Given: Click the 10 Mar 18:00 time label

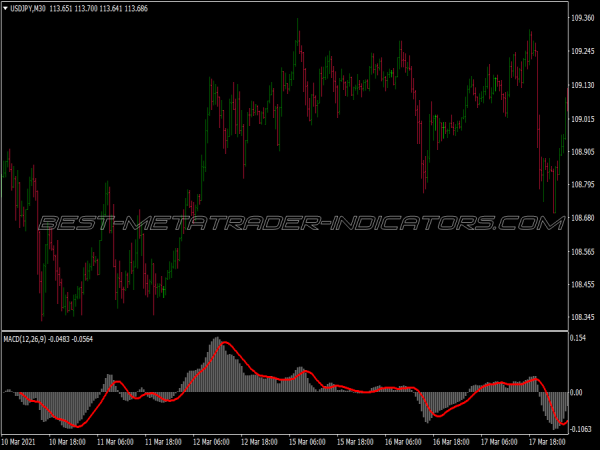Looking at the screenshot, I should tap(67, 442).
